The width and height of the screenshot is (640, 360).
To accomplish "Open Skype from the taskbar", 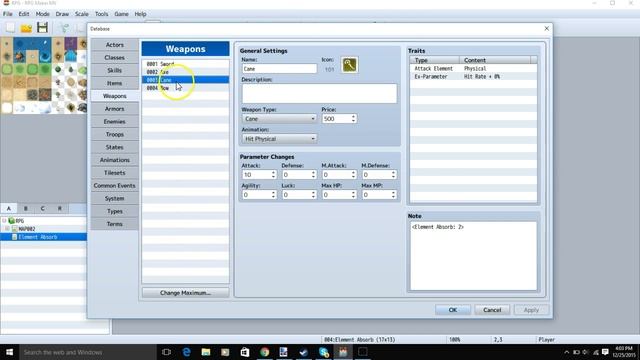I will pyautogui.click(x=324, y=352).
